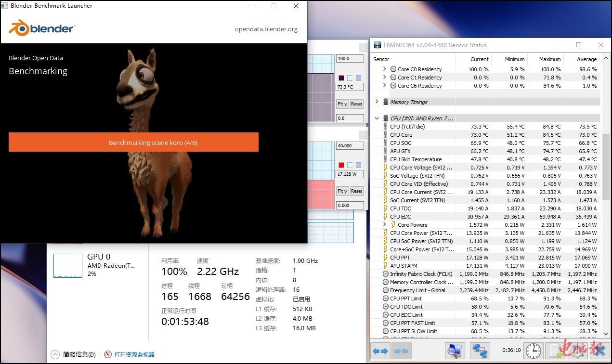The height and width of the screenshot is (364, 612).
Task: Expand the Memory Timings sensor group
Action: pyautogui.click(x=377, y=102)
